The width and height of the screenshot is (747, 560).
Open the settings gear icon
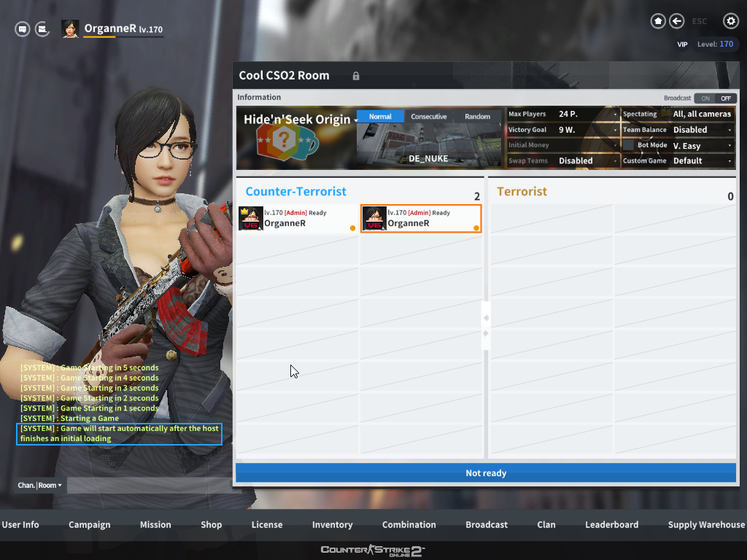(731, 21)
